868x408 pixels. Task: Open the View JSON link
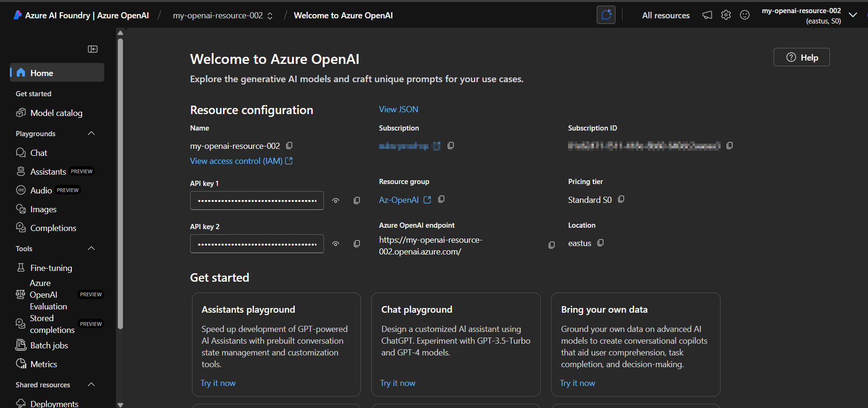coord(399,109)
